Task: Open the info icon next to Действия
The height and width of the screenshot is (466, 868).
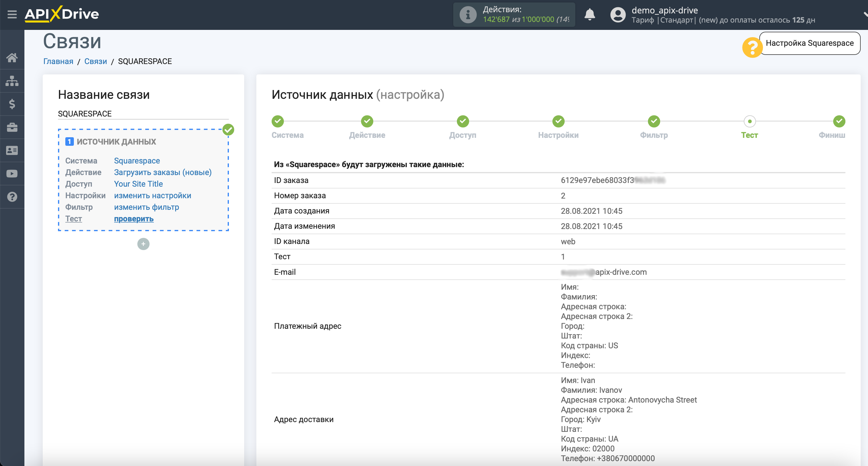Action: 468,14
